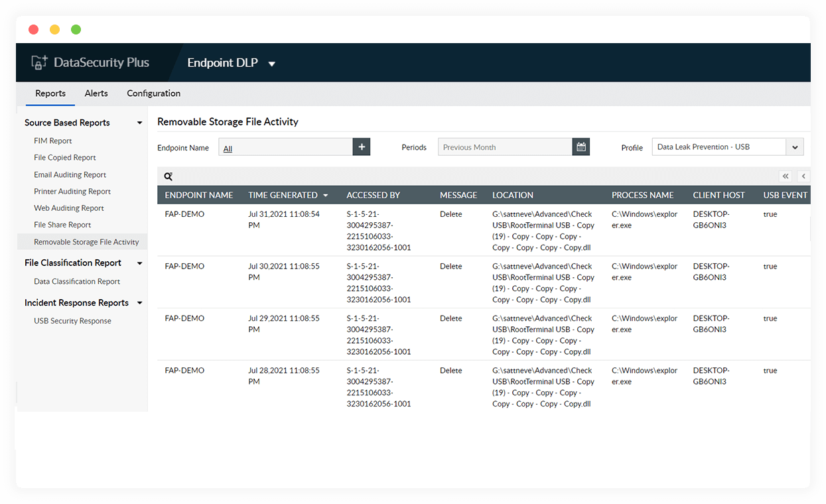Open the File Copied Report
This screenshot has width=826, height=504.
pos(65,158)
